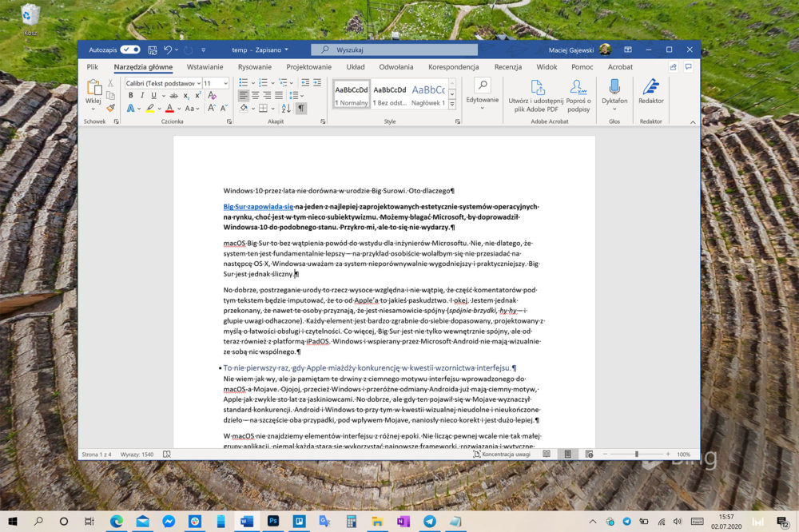The image size is (799, 532).
Task: Apply the Nagłówek 1 style
Action: point(428,94)
